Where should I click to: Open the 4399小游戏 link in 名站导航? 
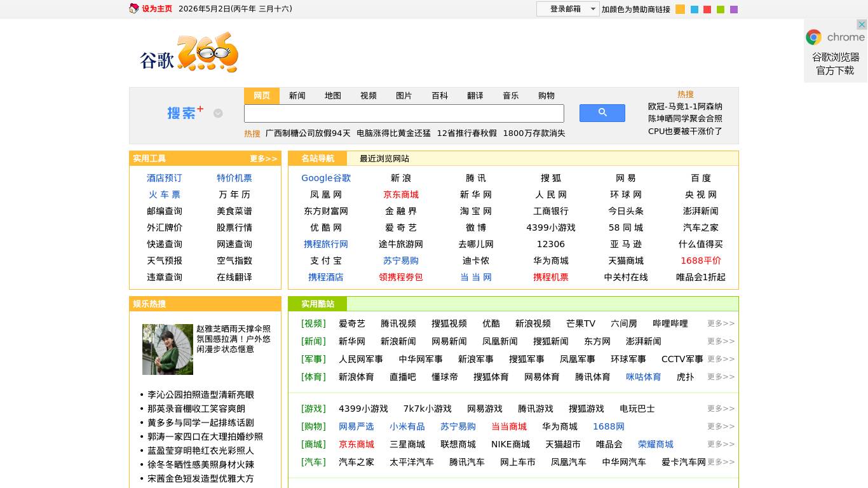(551, 227)
